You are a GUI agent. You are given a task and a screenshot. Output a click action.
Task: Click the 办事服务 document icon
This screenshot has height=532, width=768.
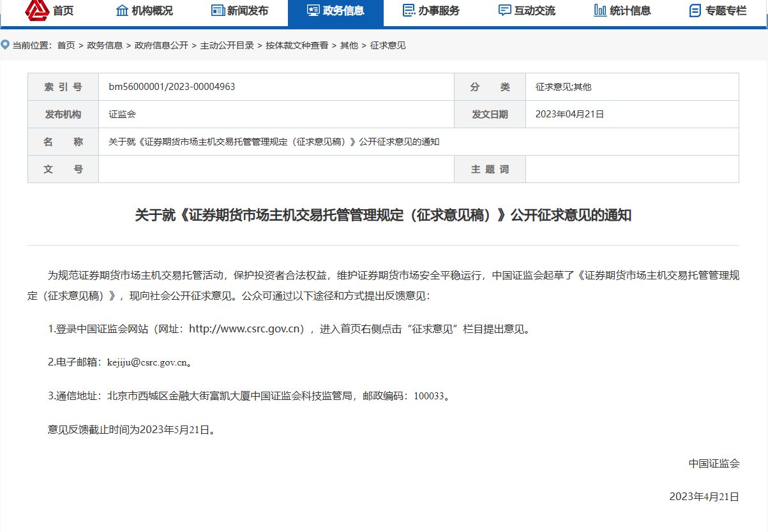coord(409,10)
